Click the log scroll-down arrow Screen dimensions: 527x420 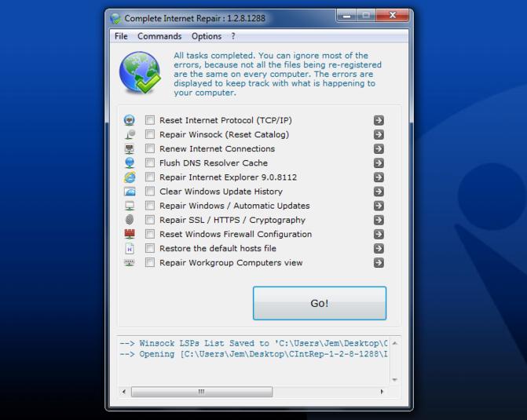pyautogui.click(x=395, y=380)
